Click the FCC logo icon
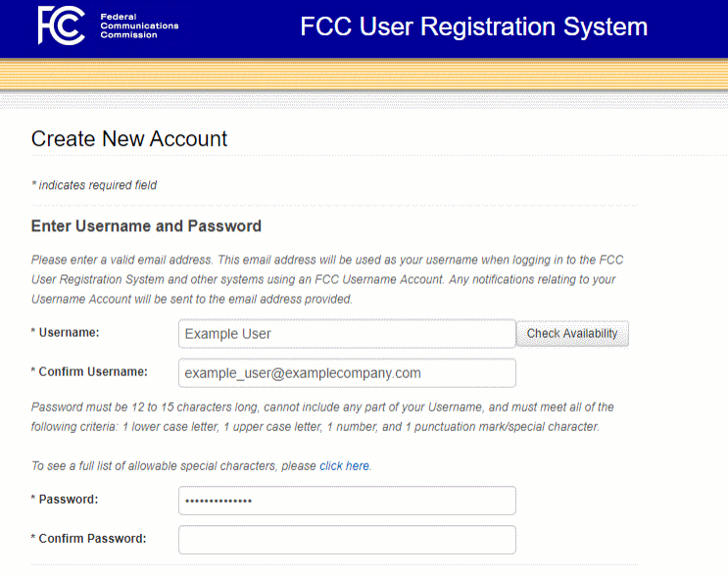 62,25
